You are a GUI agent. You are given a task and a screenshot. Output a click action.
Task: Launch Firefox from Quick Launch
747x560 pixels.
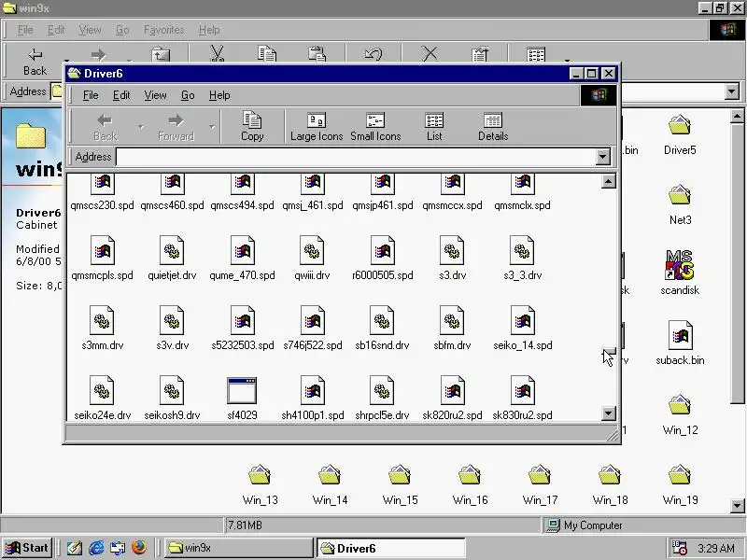[x=139, y=548]
